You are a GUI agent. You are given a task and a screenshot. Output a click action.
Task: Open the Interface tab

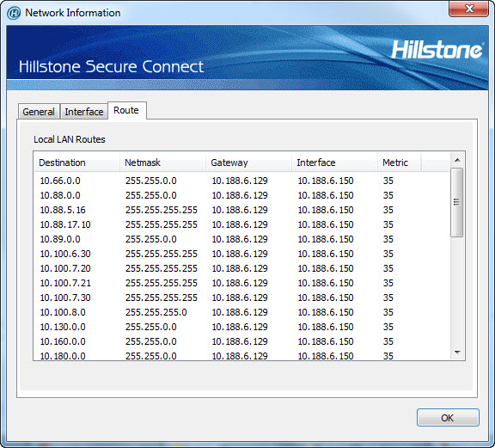pyautogui.click(x=84, y=112)
